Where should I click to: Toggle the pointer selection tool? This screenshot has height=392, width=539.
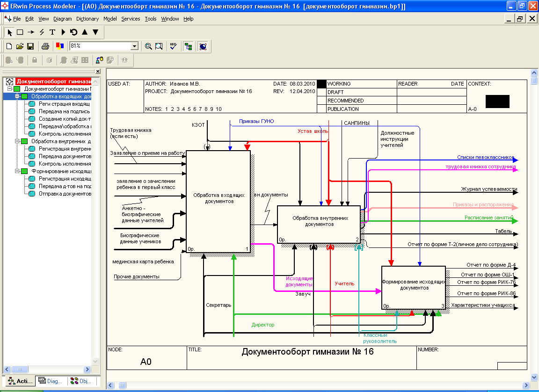coord(10,32)
